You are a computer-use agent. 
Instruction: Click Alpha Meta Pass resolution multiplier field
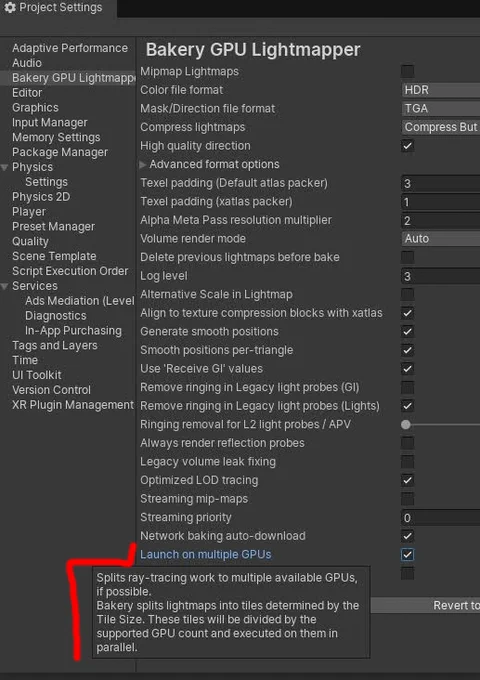coord(441,221)
